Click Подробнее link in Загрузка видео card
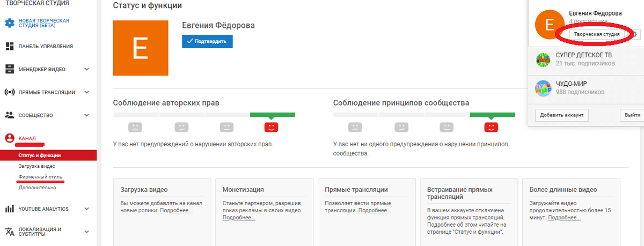Viewport: 644px width, 246px height. pos(176,210)
